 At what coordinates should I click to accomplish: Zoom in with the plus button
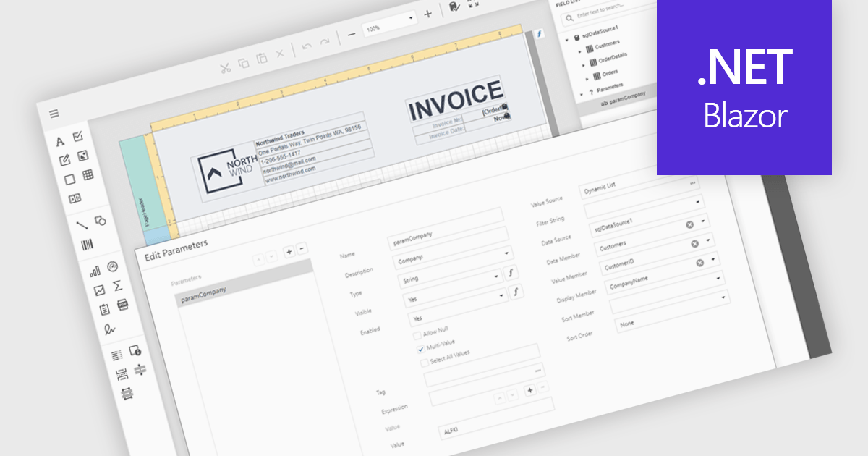(x=427, y=14)
